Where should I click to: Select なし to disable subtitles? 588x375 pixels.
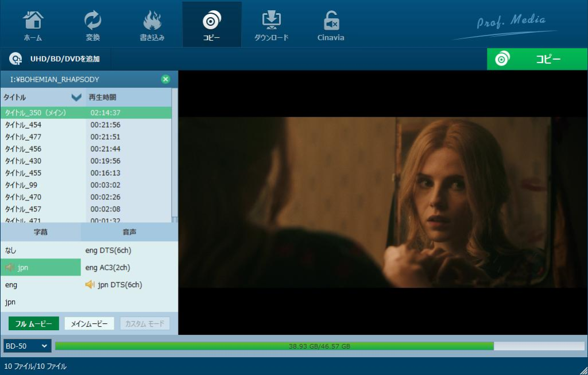click(x=10, y=250)
